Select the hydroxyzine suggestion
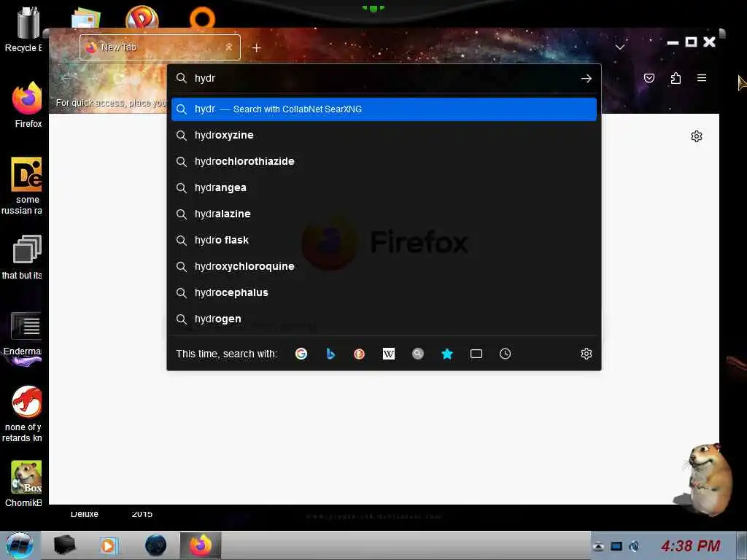The height and width of the screenshot is (560, 747). coord(384,135)
